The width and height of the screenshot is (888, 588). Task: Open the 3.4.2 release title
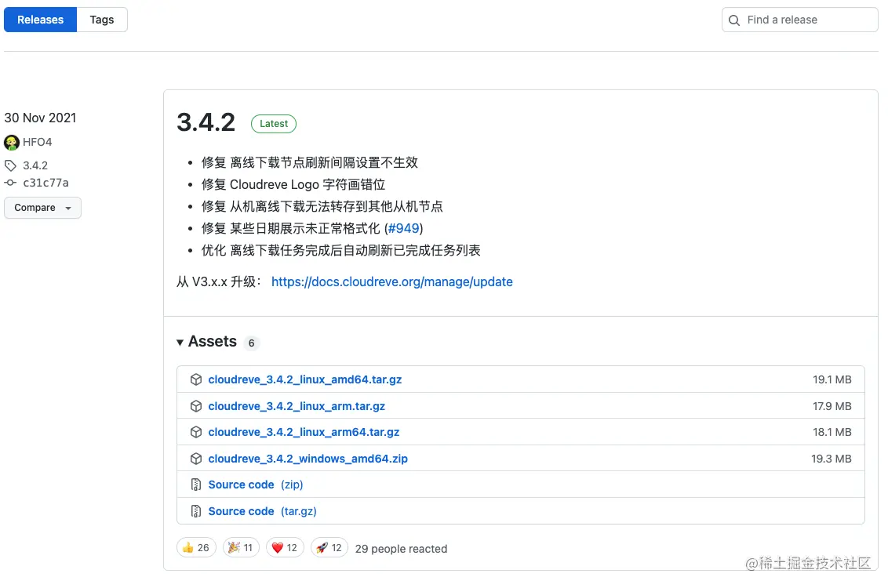click(x=206, y=123)
